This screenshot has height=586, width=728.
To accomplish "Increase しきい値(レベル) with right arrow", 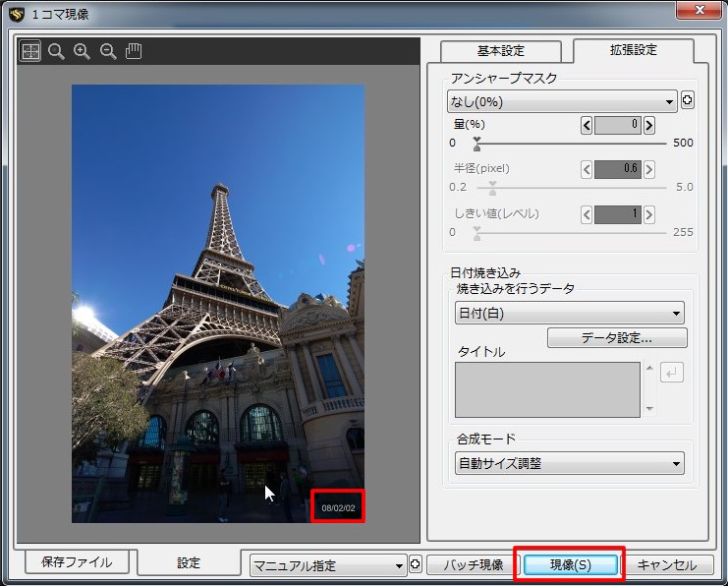I will pos(649,214).
